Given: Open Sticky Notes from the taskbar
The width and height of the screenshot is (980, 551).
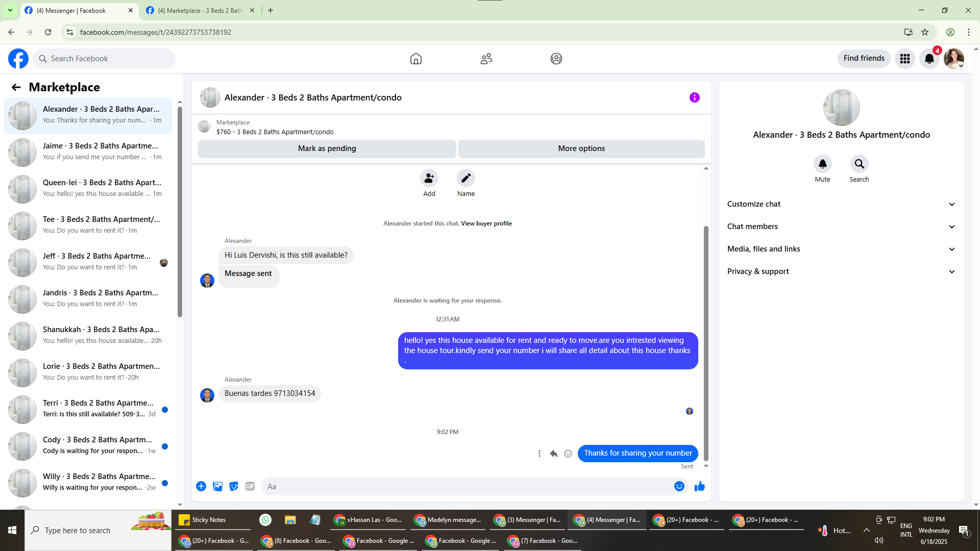Looking at the screenshot, I should (x=212, y=520).
